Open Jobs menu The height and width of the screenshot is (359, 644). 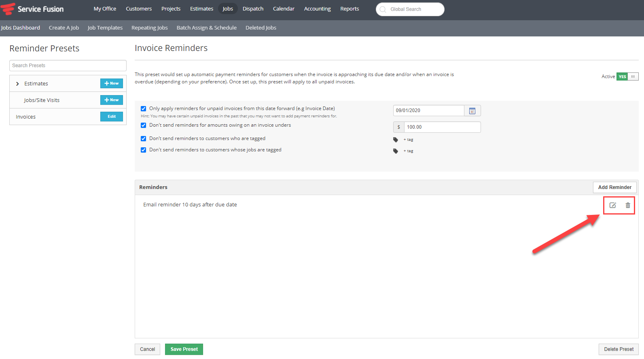228,8
